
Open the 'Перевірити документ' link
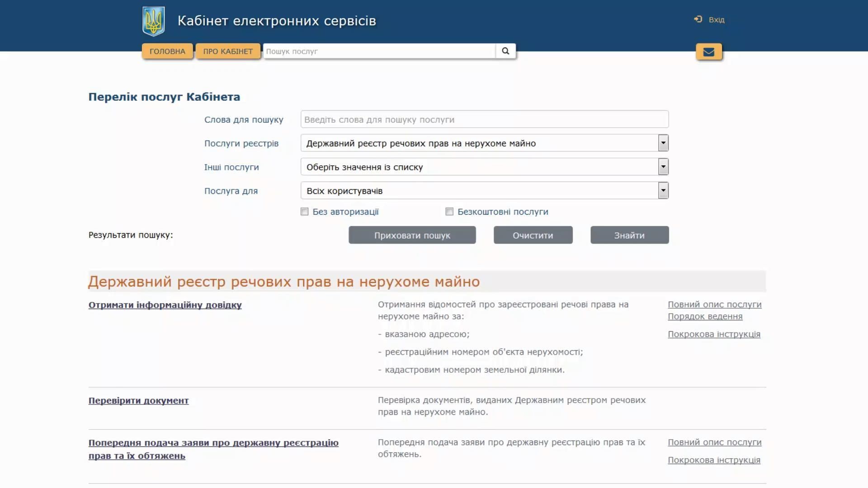tap(138, 401)
